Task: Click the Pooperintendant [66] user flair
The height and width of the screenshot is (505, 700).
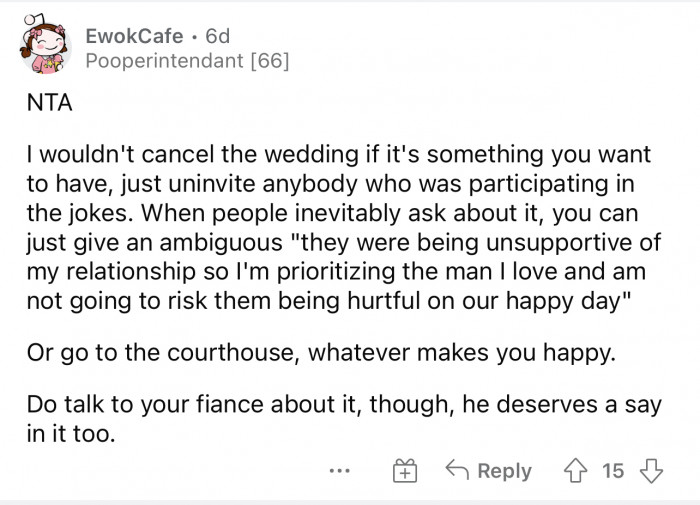Action: pyautogui.click(x=187, y=62)
